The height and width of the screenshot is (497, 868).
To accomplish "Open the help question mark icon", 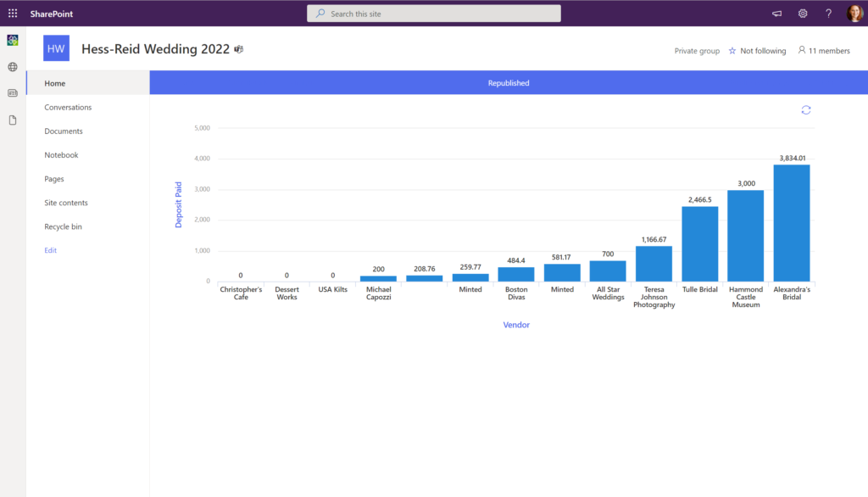I will 828,14.
